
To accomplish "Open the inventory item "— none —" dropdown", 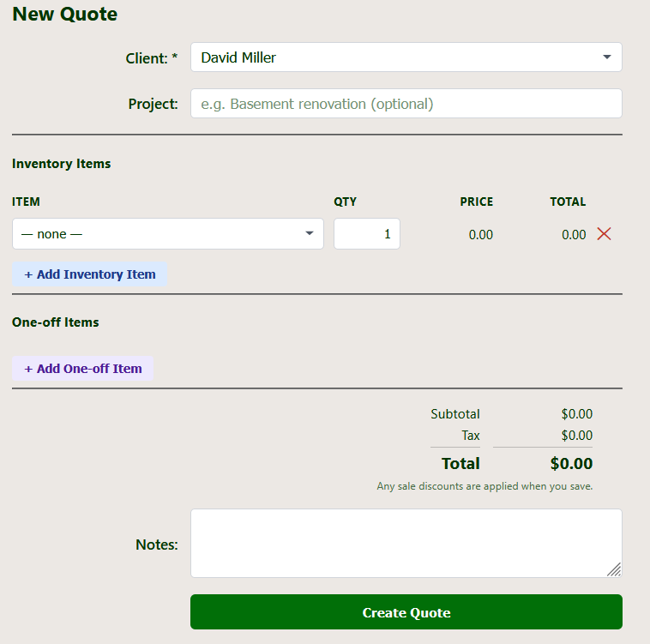I will (x=168, y=234).
